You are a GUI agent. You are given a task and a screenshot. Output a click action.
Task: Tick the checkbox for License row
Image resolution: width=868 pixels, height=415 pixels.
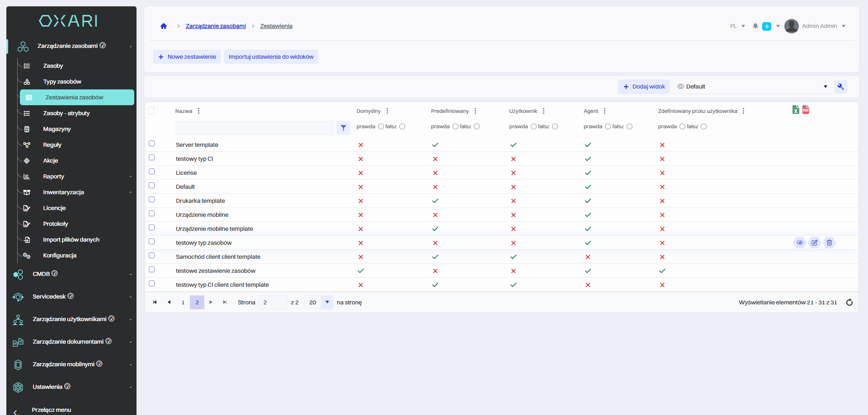(x=152, y=172)
